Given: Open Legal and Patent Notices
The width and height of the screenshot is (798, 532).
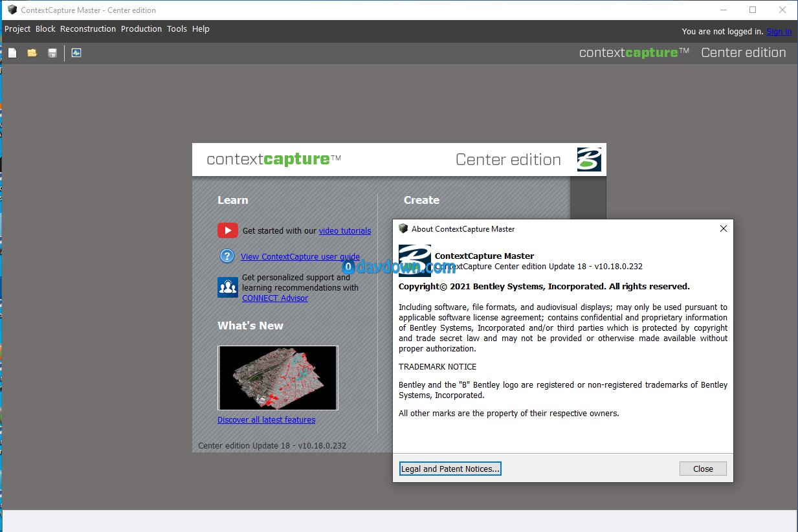Looking at the screenshot, I should (x=450, y=469).
